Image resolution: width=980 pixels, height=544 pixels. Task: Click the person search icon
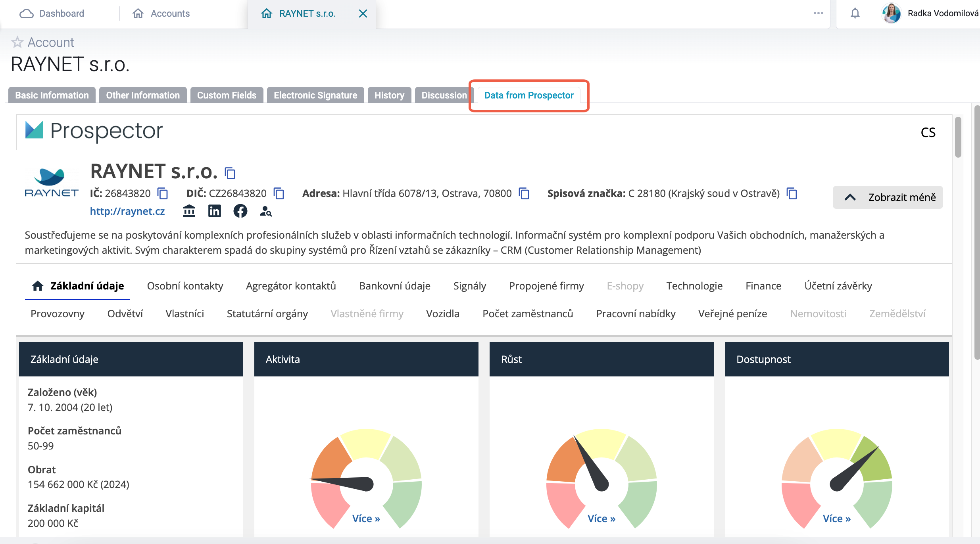click(265, 211)
